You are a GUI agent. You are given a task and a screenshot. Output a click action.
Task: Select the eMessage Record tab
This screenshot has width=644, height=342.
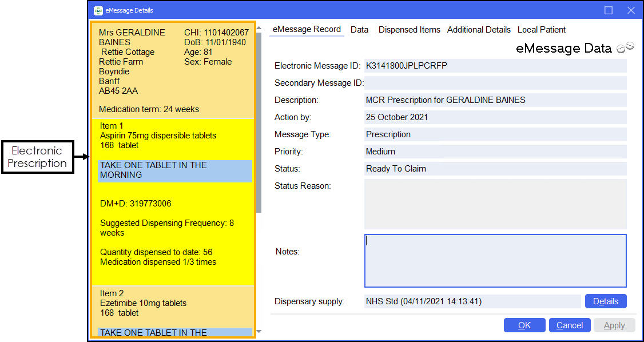[x=307, y=30]
